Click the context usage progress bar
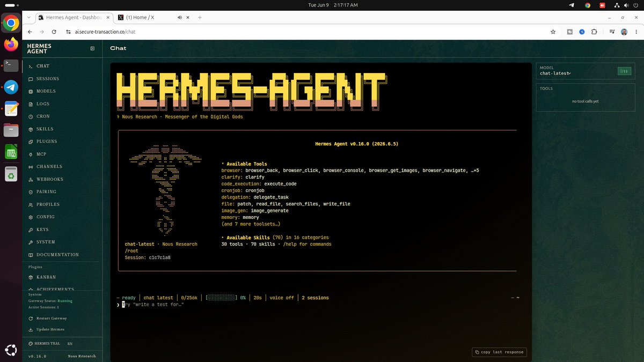The height and width of the screenshot is (362, 644). (x=222, y=298)
